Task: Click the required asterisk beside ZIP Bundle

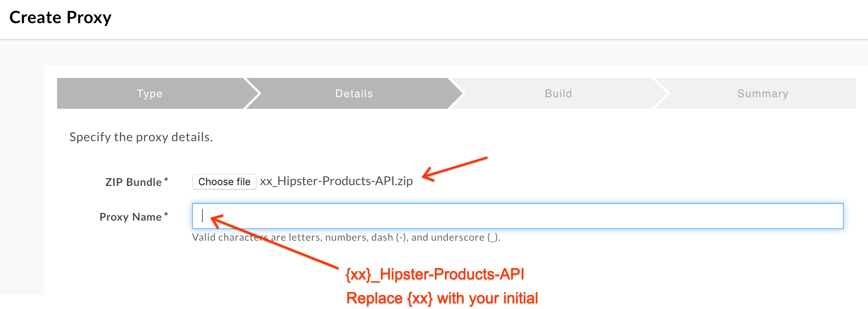Action: click(x=166, y=179)
